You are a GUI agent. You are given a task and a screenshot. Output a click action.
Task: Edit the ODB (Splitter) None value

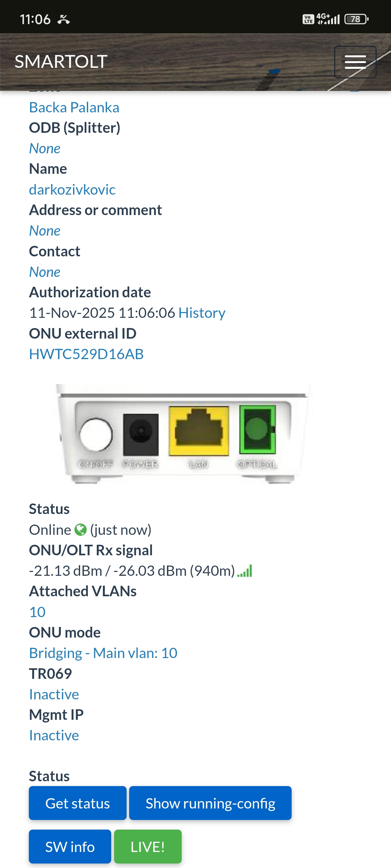pyautogui.click(x=45, y=149)
